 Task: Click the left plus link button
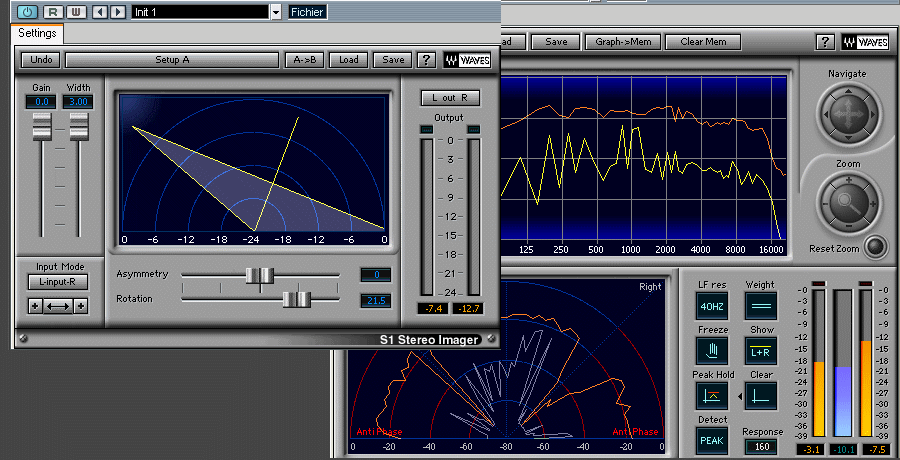[35, 307]
